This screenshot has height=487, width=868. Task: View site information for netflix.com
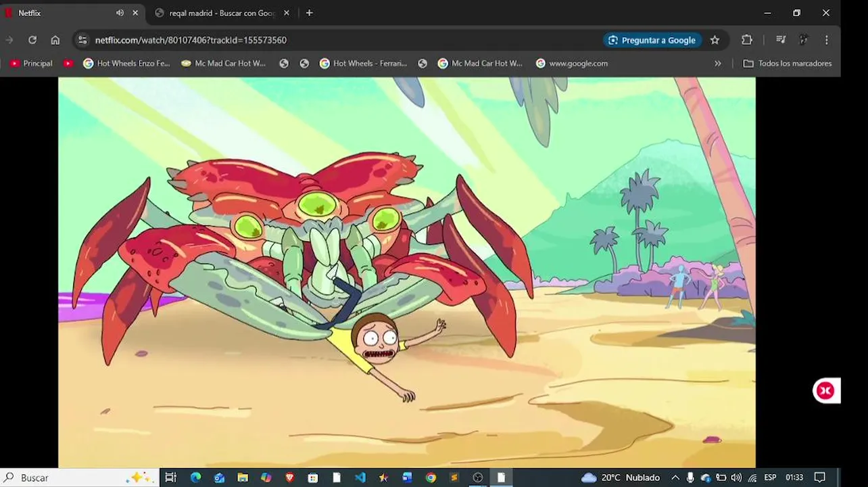pyautogui.click(x=82, y=40)
